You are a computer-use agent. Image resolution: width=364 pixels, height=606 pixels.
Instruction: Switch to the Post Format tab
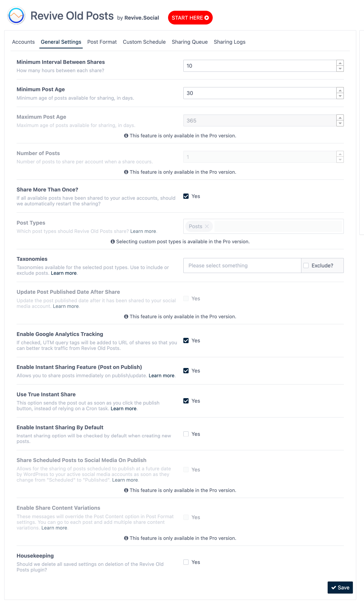tap(102, 42)
